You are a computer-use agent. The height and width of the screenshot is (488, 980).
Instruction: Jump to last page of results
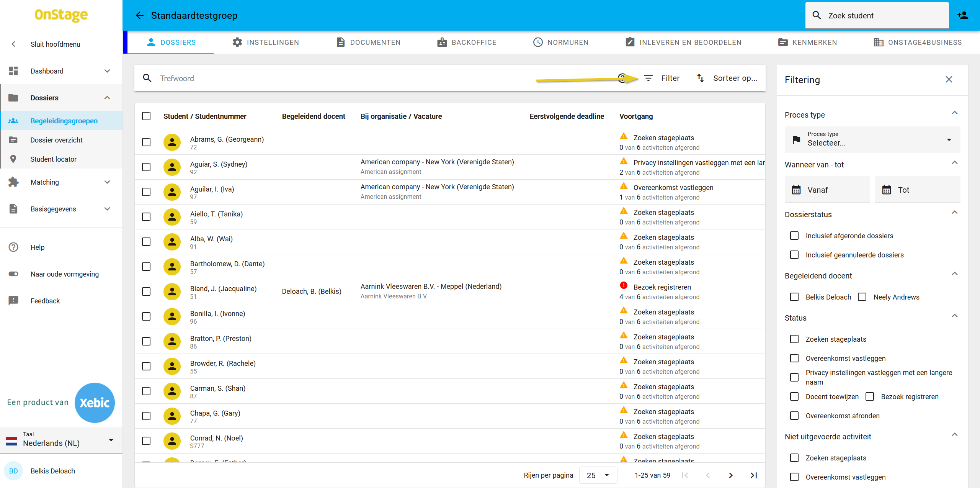pos(754,475)
